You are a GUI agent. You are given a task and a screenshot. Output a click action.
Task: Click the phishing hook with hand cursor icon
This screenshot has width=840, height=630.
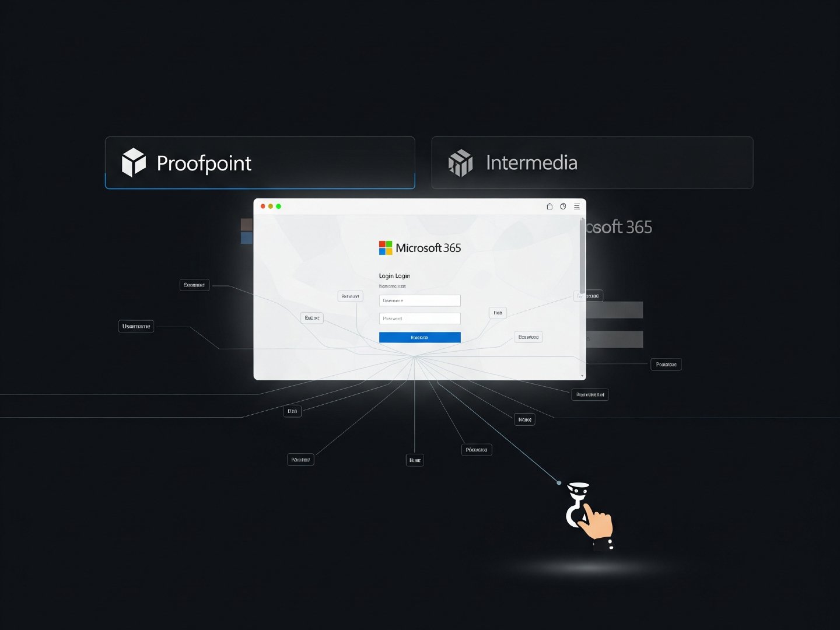(x=590, y=516)
